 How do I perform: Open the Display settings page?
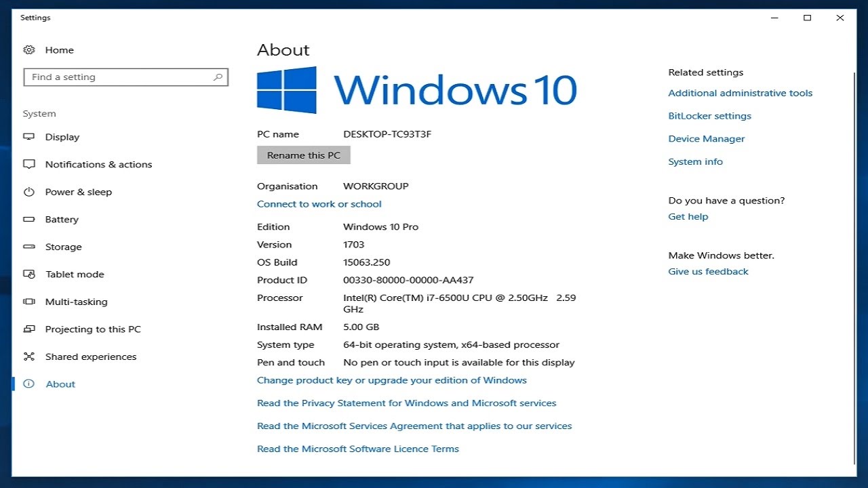coord(62,137)
